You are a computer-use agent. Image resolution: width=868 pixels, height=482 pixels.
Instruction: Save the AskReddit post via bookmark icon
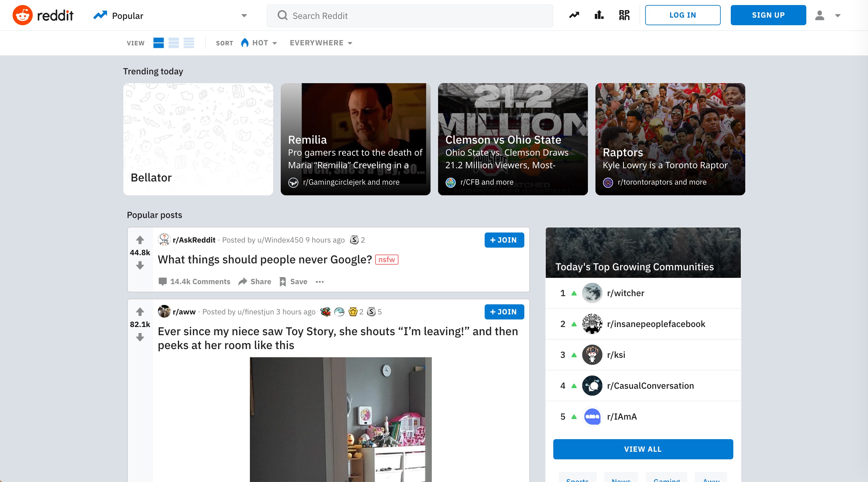tap(283, 282)
